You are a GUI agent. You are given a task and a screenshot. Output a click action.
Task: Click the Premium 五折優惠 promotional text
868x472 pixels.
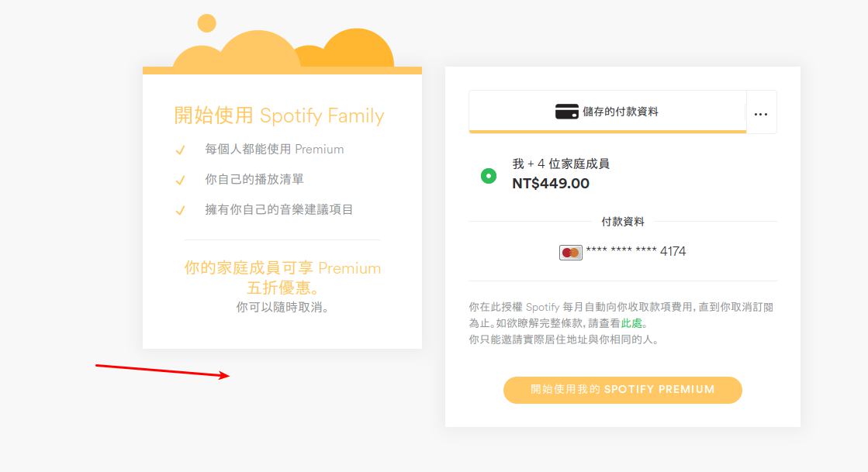(282, 278)
